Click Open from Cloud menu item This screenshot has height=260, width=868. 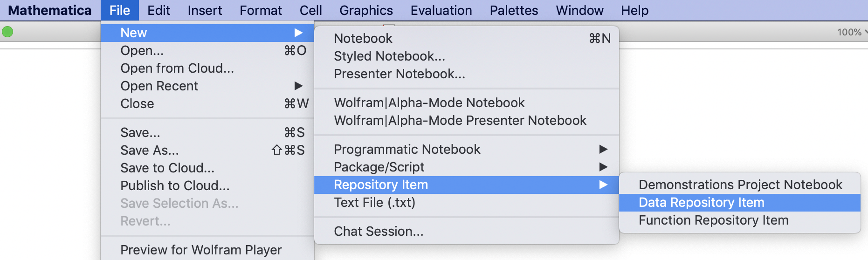pyautogui.click(x=177, y=68)
